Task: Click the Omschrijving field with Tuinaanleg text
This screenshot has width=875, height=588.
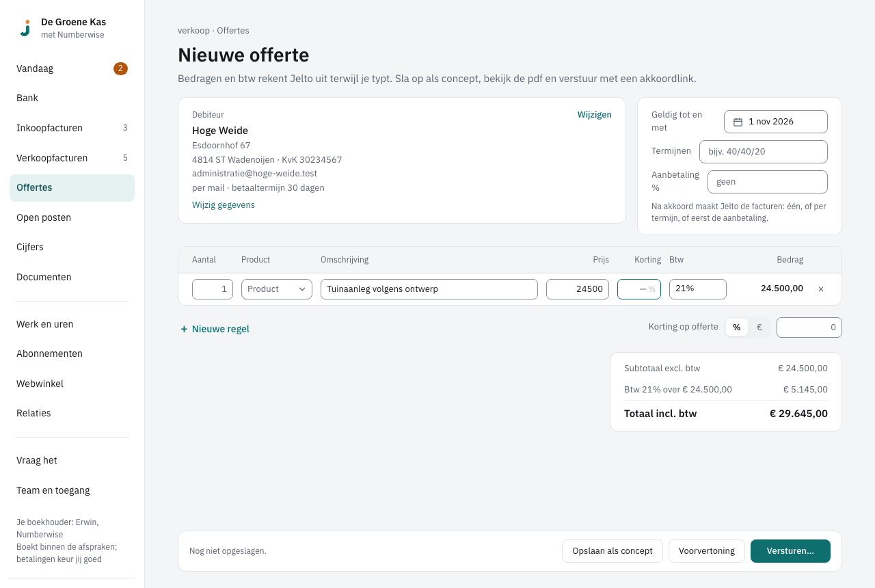Action: pyautogui.click(x=429, y=289)
